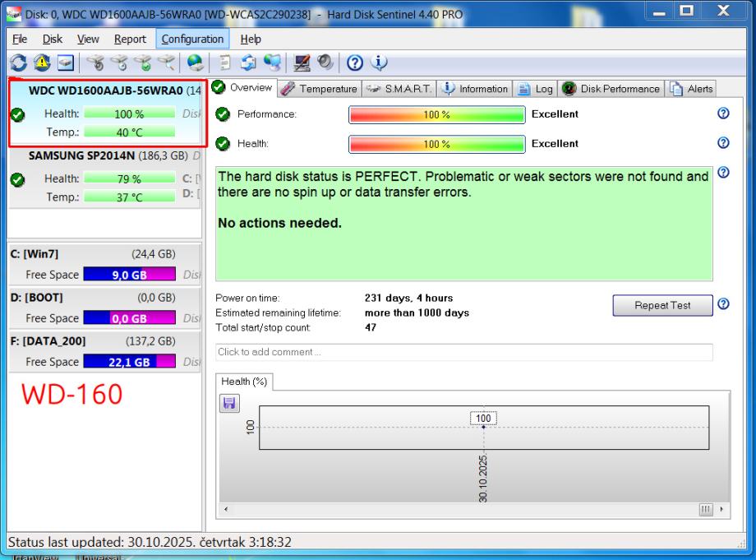Click the '231 days, 4 hours' value

[409, 298]
